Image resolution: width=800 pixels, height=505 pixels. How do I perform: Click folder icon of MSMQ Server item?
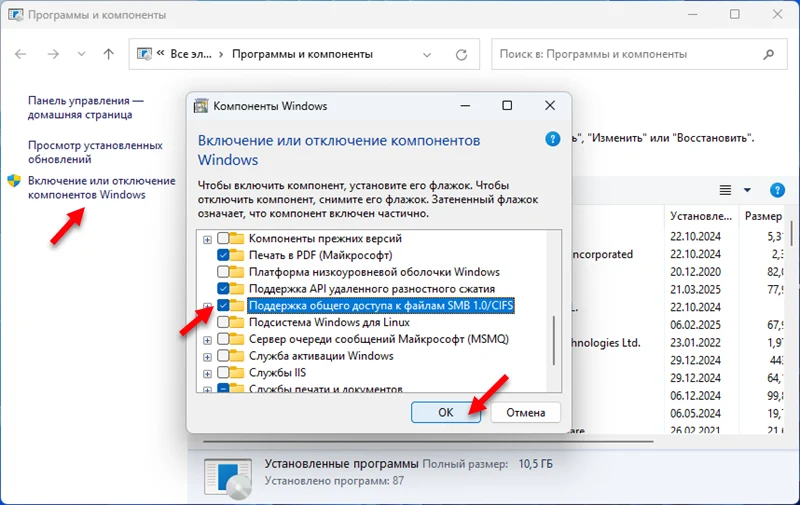click(x=237, y=339)
